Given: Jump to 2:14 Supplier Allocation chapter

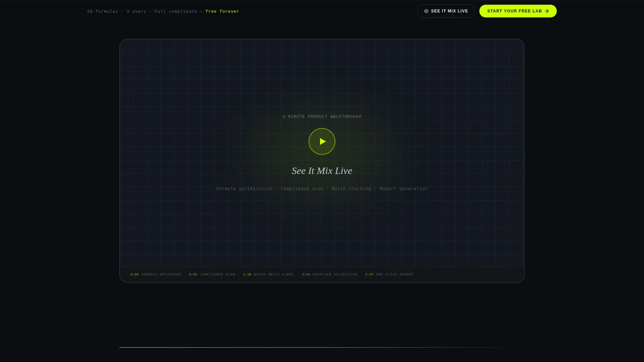Looking at the screenshot, I should pos(329,275).
